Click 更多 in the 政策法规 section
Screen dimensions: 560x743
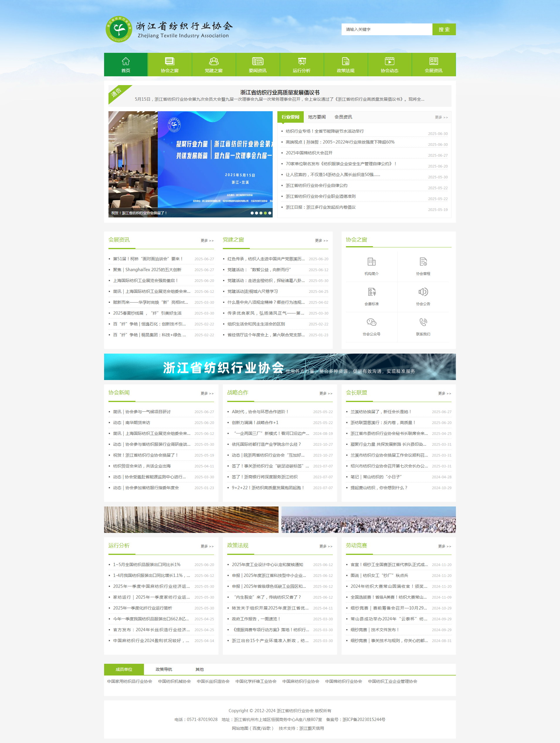[x=326, y=546]
